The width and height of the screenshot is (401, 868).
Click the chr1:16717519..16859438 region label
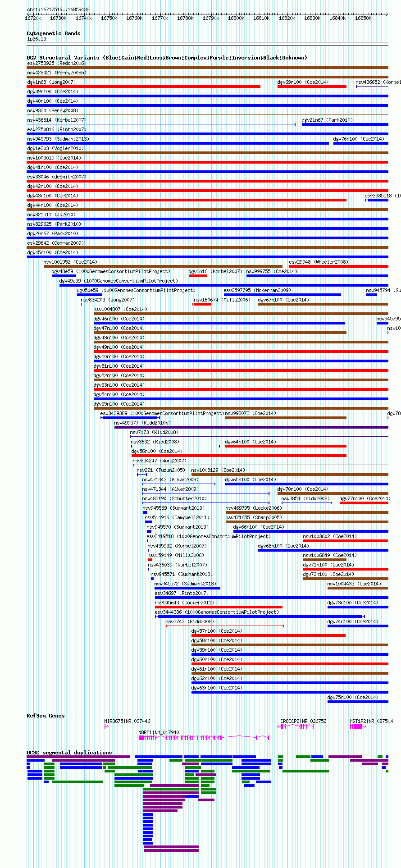click(58, 9)
